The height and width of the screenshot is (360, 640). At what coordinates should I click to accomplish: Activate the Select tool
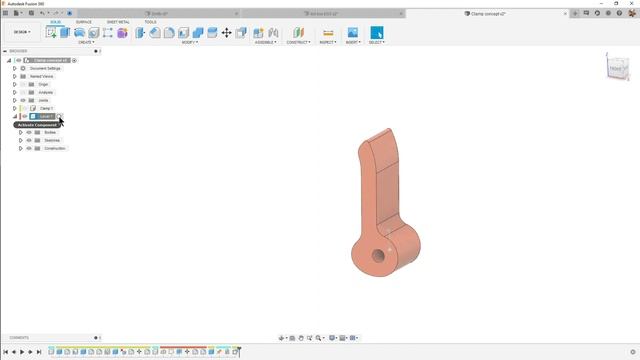click(x=377, y=33)
